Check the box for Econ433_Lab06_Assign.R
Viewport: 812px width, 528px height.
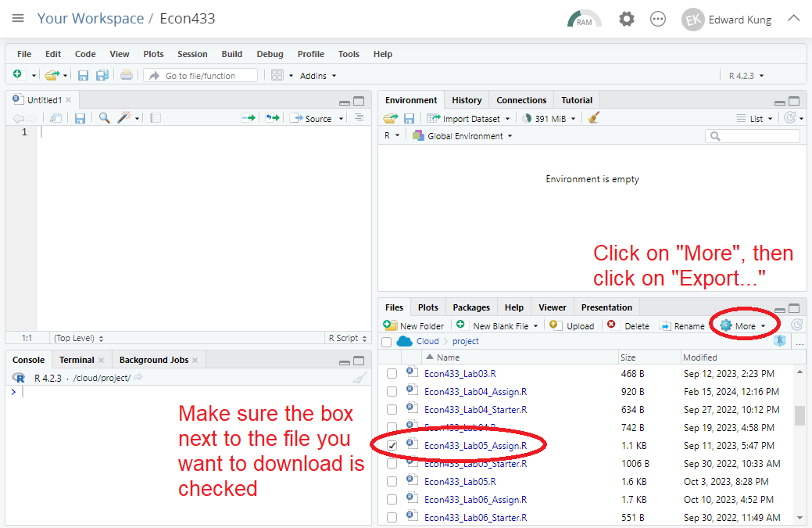(392, 500)
